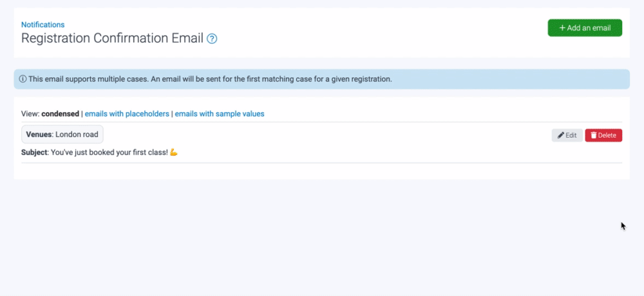This screenshot has height=296, width=644.
Task: Click the pencil icon on the Edit button
Action: pyautogui.click(x=561, y=135)
